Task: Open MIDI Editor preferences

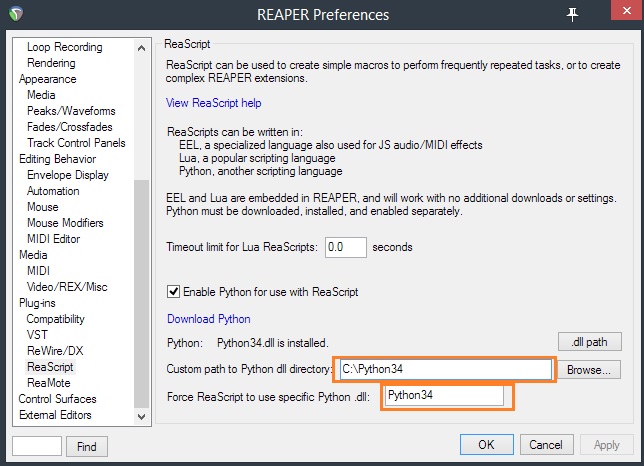Action: click(53, 239)
